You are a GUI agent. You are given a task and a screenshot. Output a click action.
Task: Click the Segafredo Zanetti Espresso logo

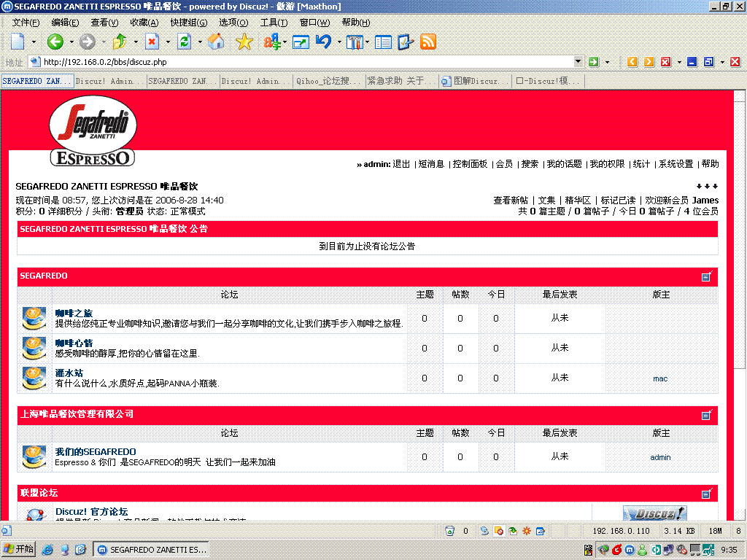click(93, 131)
